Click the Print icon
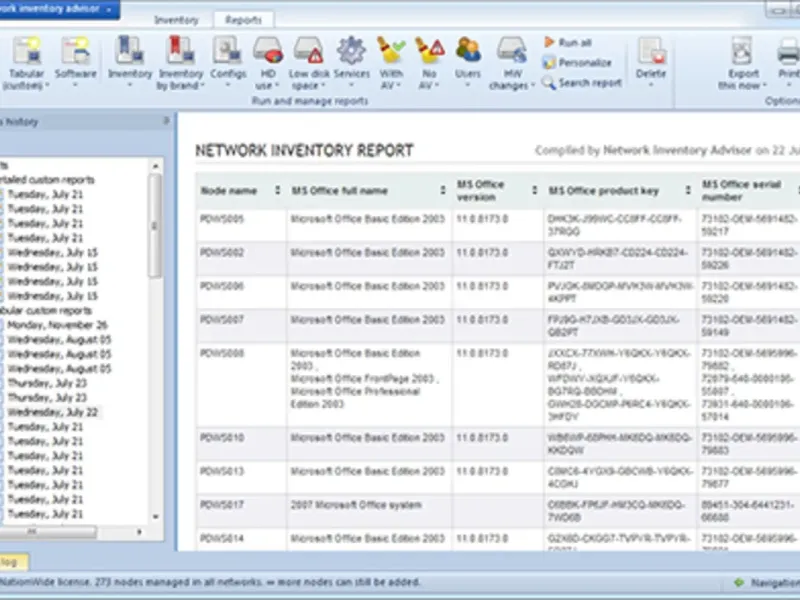800x600 pixels. click(x=789, y=51)
